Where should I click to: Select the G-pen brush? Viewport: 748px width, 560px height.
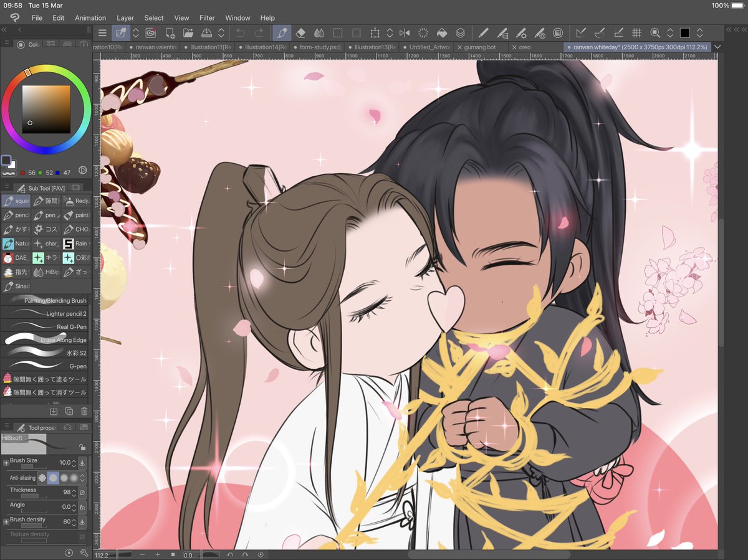45,366
